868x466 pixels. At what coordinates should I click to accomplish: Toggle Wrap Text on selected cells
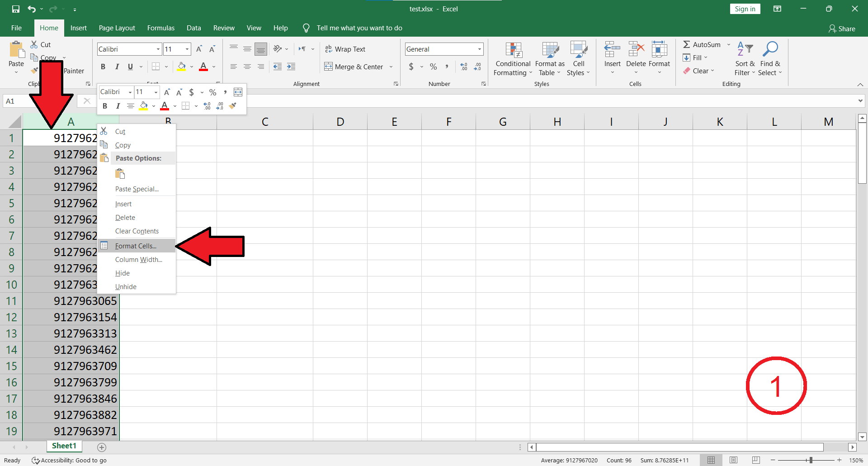[x=345, y=49]
